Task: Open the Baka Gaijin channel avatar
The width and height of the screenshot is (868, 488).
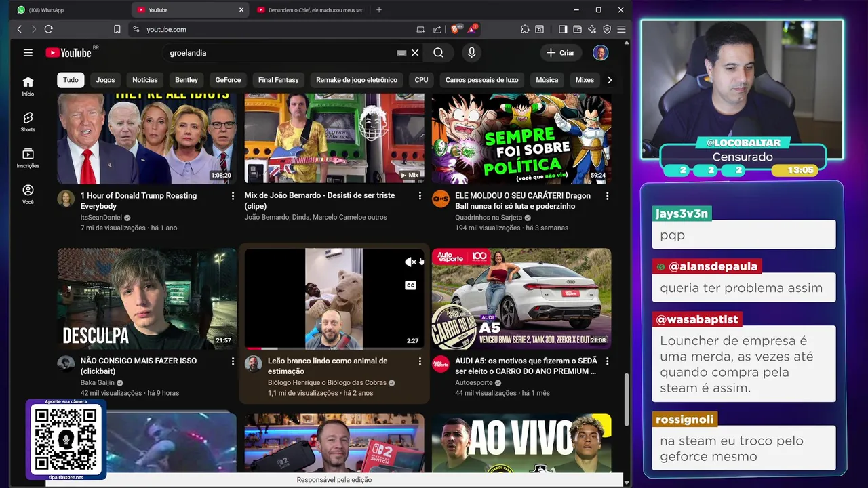Action: (66, 364)
